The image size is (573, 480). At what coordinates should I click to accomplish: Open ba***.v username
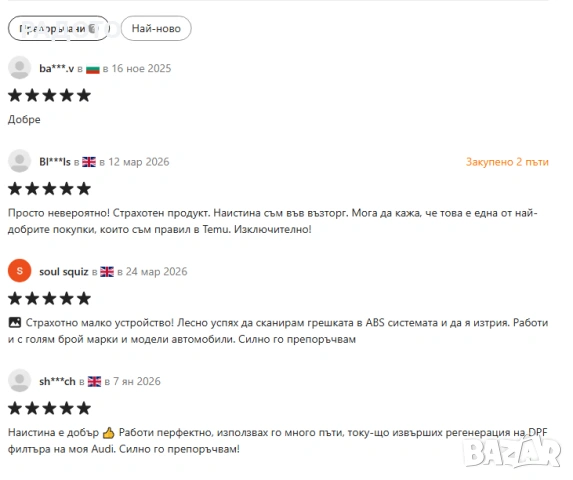[x=57, y=68]
